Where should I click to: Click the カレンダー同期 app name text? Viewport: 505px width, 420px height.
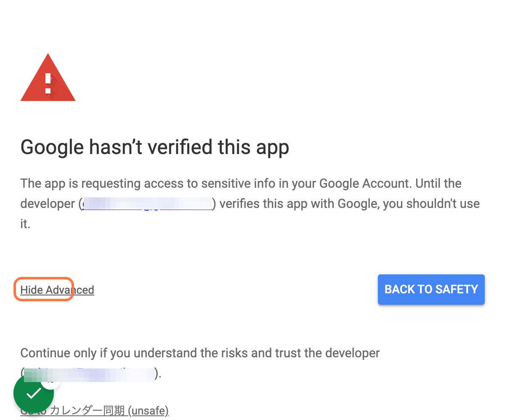click(88, 411)
